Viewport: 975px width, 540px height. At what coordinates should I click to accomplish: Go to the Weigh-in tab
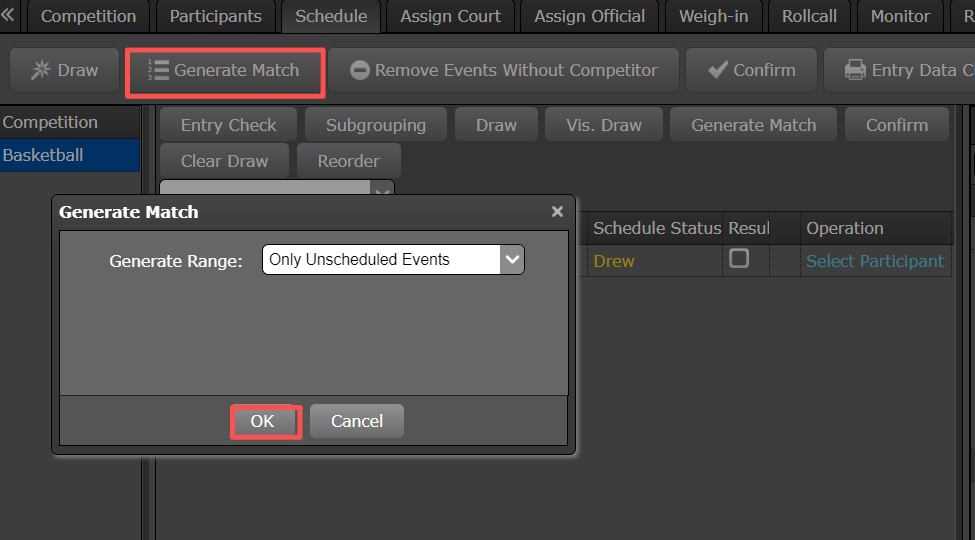click(713, 16)
